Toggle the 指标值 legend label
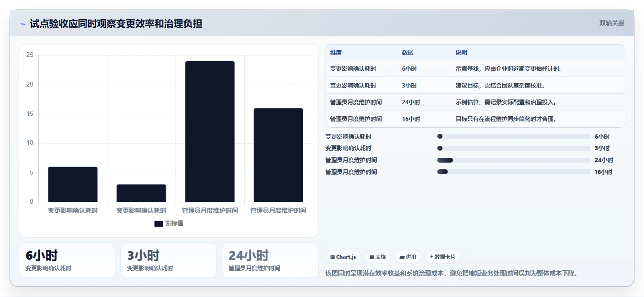The height and width of the screenshot is (297, 644). tap(174, 223)
